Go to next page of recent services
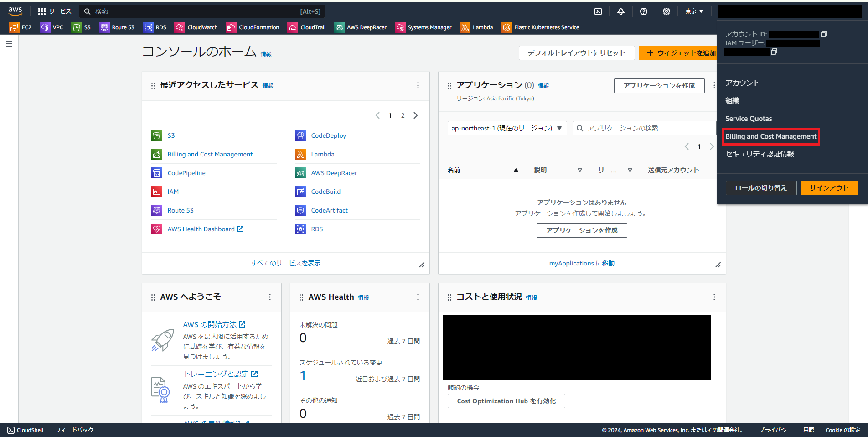The width and height of the screenshot is (868, 437). (416, 115)
